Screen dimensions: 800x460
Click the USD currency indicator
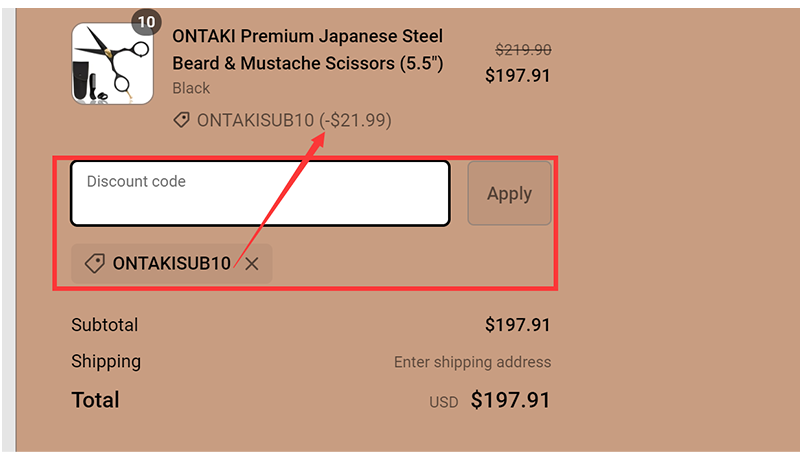[443, 402]
